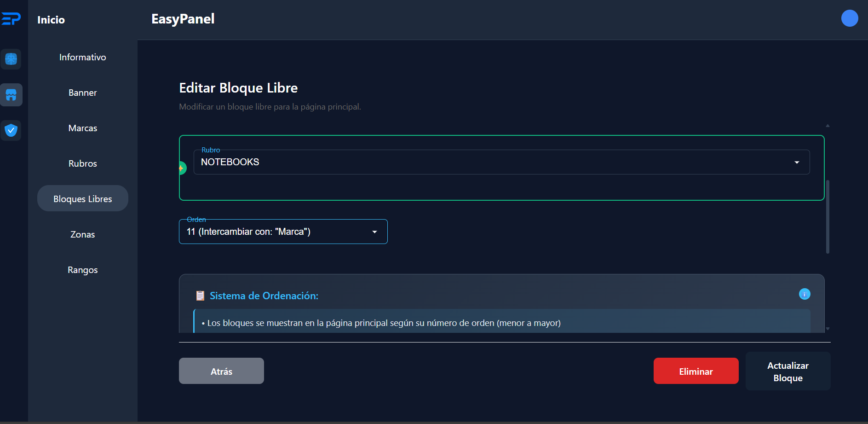Click the clipboard icon beside Sistema de Ordenación
Image resolution: width=868 pixels, height=424 pixels.
(200, 296)
